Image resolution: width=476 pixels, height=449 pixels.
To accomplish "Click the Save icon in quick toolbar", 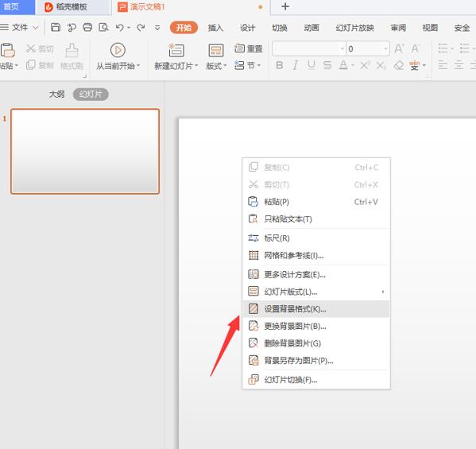I will [x=56, y=27].
